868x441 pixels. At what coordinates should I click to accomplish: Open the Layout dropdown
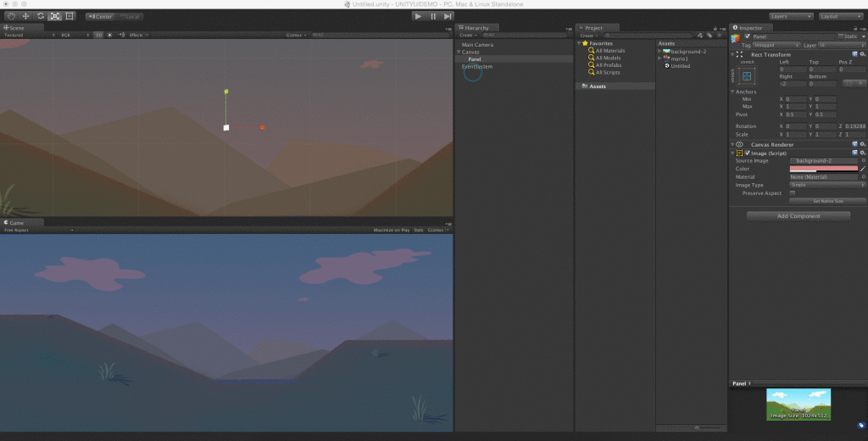click(x=840, y=17)
